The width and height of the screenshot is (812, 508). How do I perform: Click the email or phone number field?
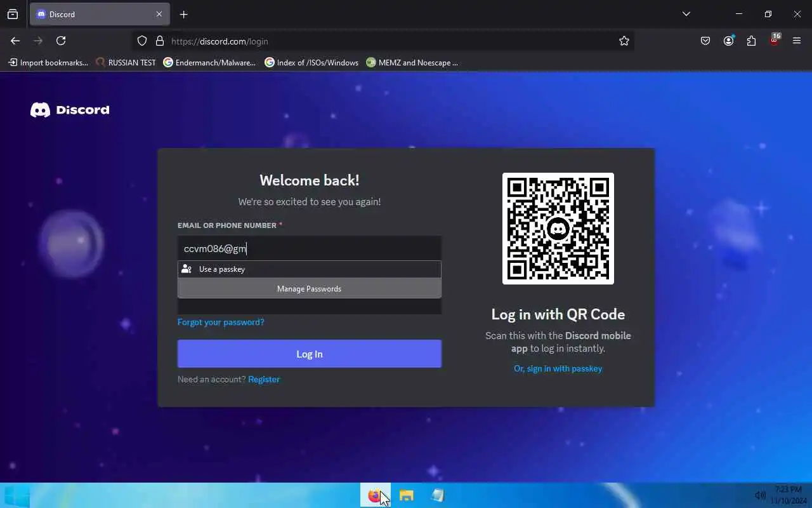click(310, 248)
